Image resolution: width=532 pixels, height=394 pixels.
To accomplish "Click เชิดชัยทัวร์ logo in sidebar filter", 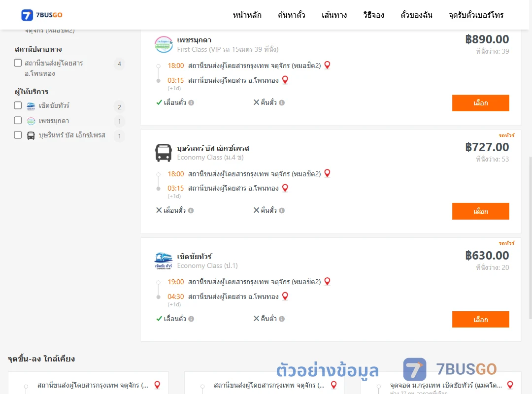I will (31, 106).
